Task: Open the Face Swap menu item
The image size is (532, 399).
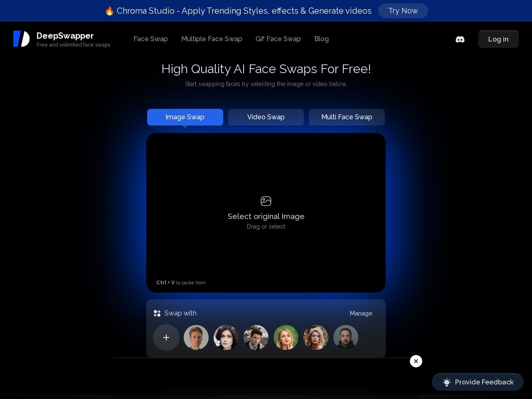Action: pyautogui.click(x=150, y=39)
